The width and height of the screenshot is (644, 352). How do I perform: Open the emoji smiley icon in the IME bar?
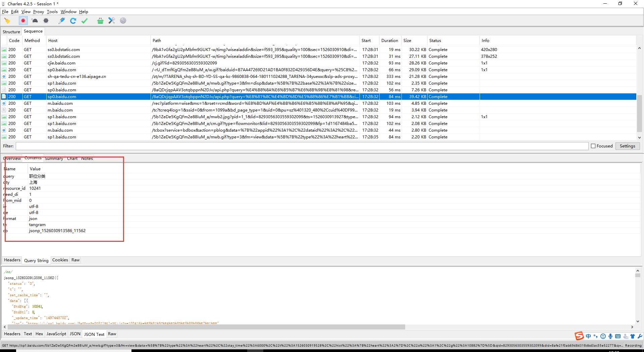[603, 336]
